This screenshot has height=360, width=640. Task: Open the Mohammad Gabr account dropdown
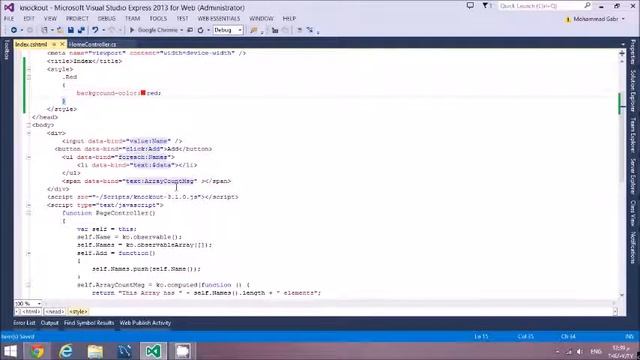point(623,19)
